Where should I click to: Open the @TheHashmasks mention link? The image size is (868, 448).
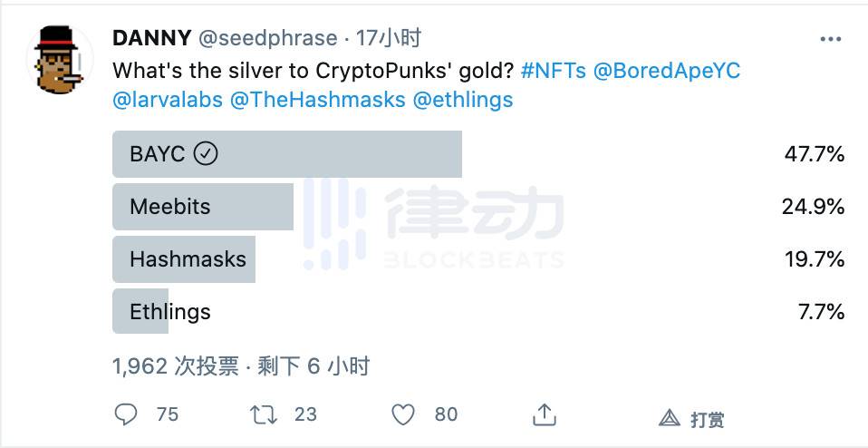coord(318,100)
